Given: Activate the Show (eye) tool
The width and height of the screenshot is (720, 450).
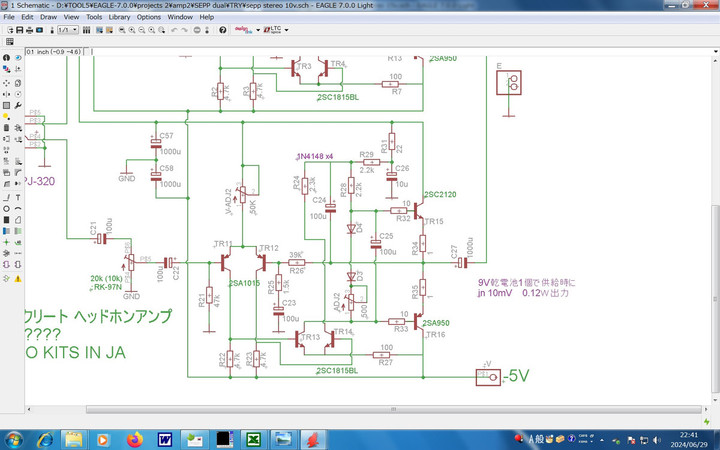Looking at the screenshot, I should 18,58.
